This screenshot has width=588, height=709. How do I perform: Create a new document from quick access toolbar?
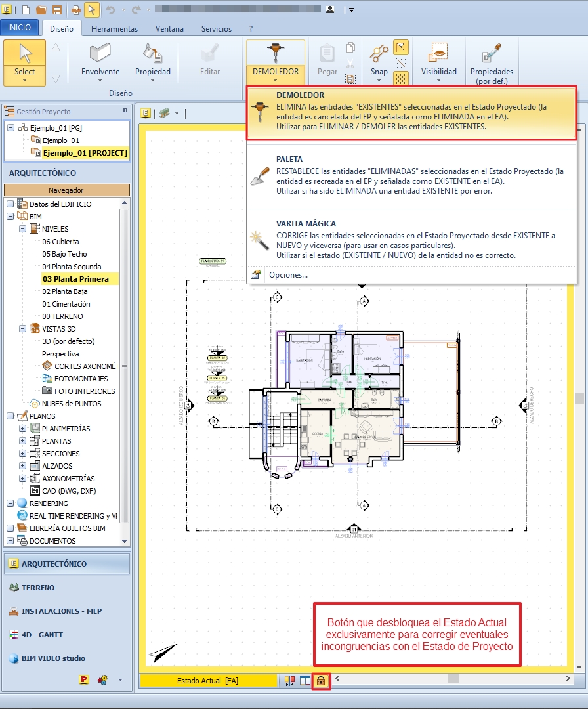coord(26,9)
